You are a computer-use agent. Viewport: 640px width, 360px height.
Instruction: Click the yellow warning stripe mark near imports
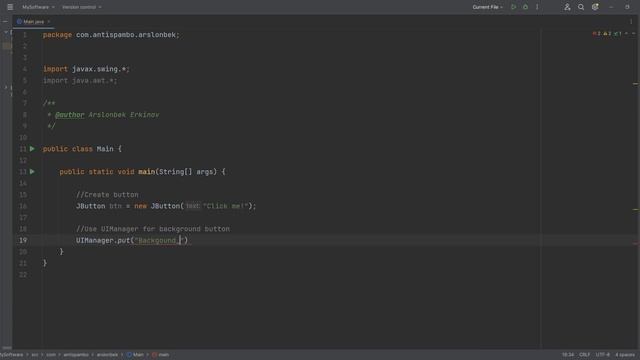636,84
